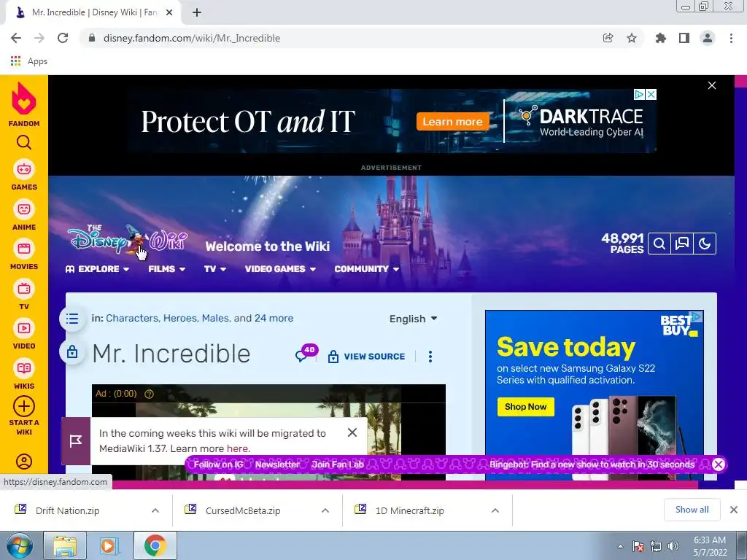The width and height of the screenshot is (747, 560).
Task: Open the Males category link
Action: [215, 318]
